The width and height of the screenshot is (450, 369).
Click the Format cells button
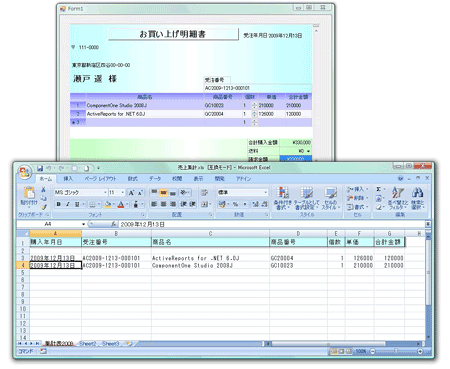coord(357,207)
